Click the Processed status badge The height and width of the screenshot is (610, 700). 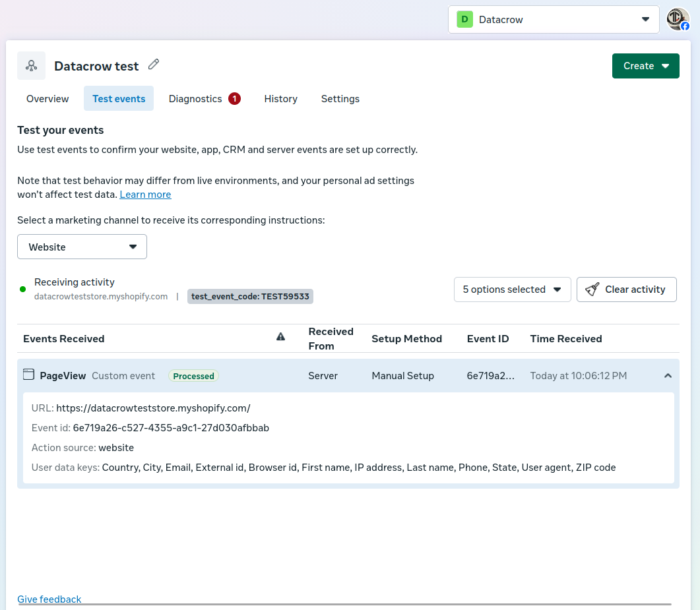click(x=193, y=376)
